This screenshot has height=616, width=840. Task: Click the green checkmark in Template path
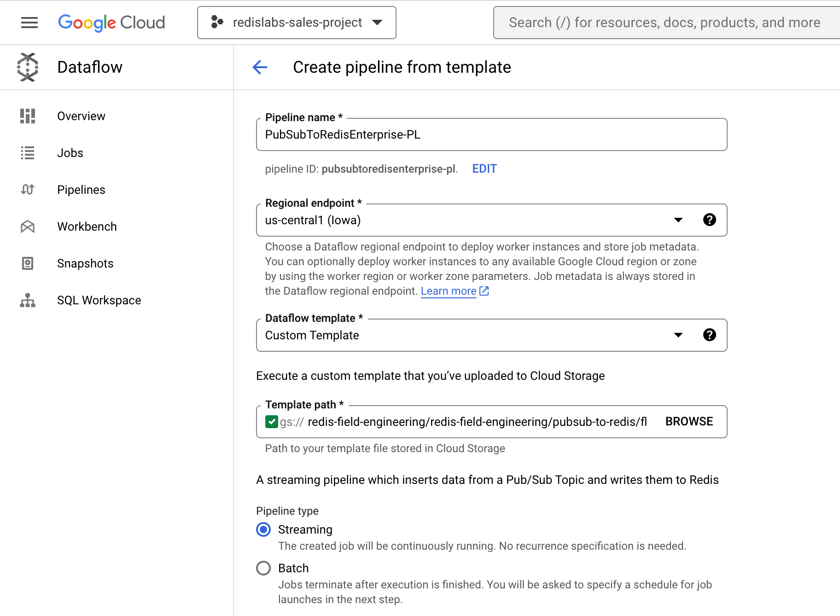tap(271, 421)
